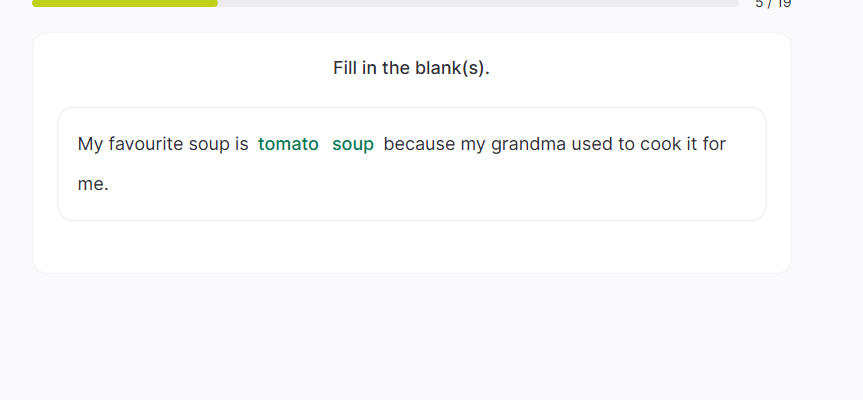Click the word "cook" in the sentence
Image resolution: width=863 pixels, height=400 pixels.
point(658,144)
